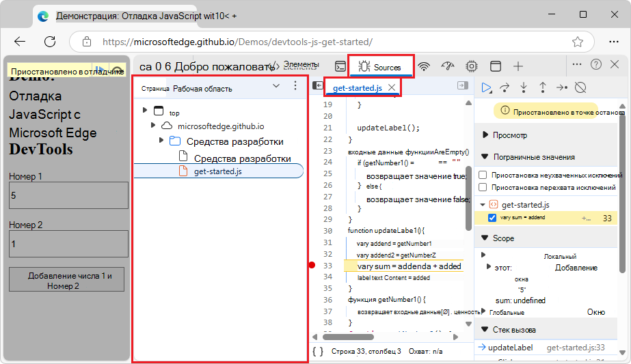Uncheck breakpoint at line 33 checkbox
Screen dimensions: 631x364
(492, 218)
